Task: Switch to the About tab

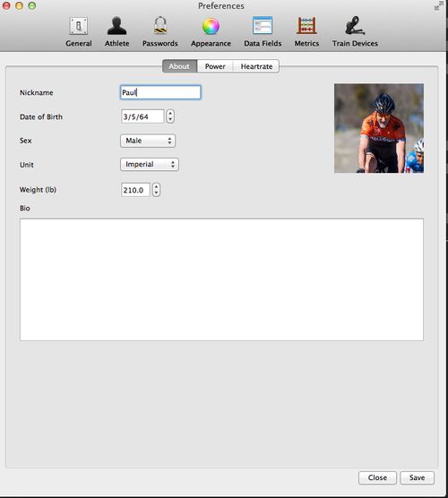Action: coord(179,66)
